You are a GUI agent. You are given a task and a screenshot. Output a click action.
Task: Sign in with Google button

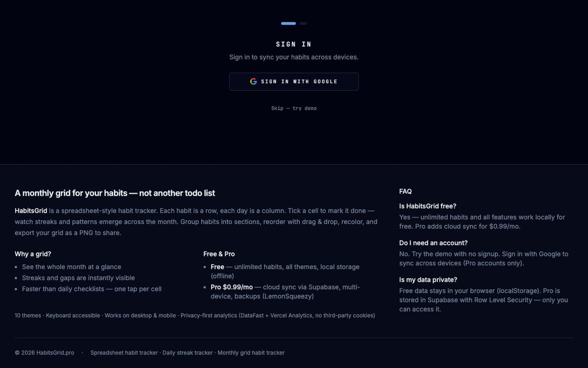(294, 82)
